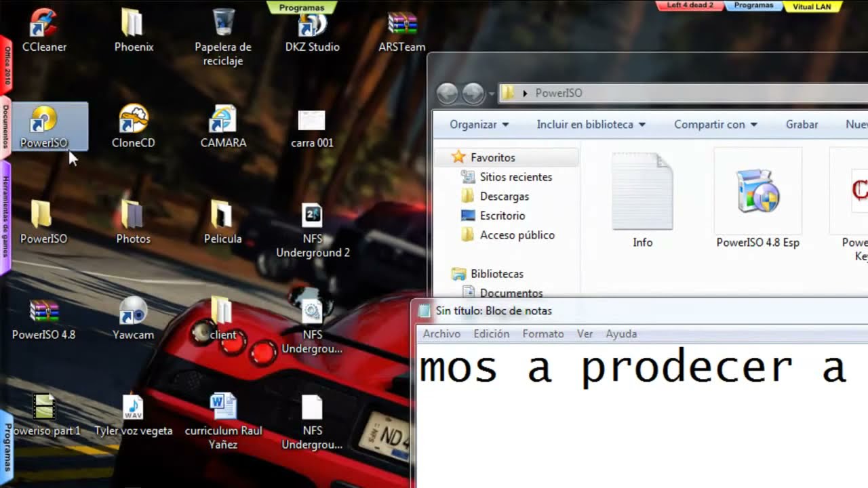
Task: Open the Photos folder on desktop
Action: [x=133, y=222]
